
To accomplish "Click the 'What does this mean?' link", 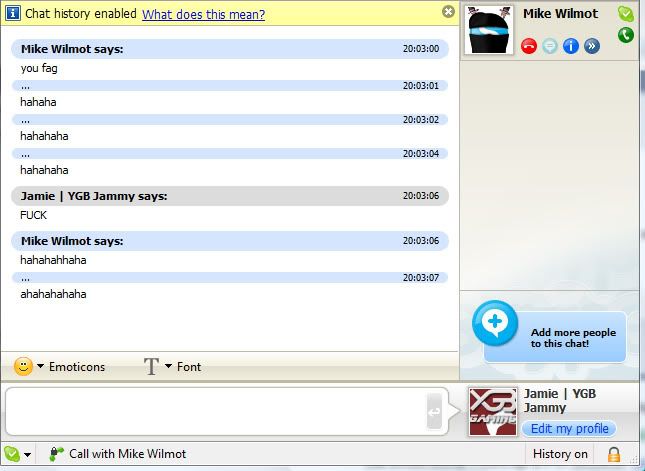I will [203, 14].
